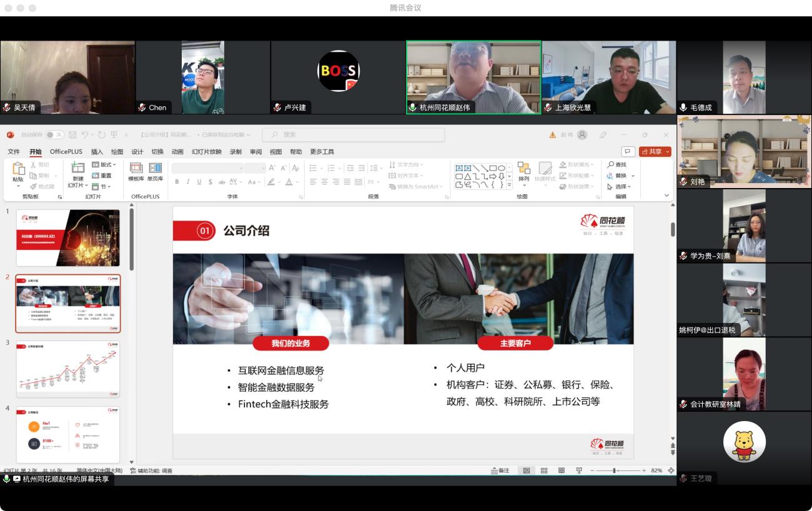This screenshot has width=812, height=511.
Task: Expand the 节 section dropdown
Action: 101,186
